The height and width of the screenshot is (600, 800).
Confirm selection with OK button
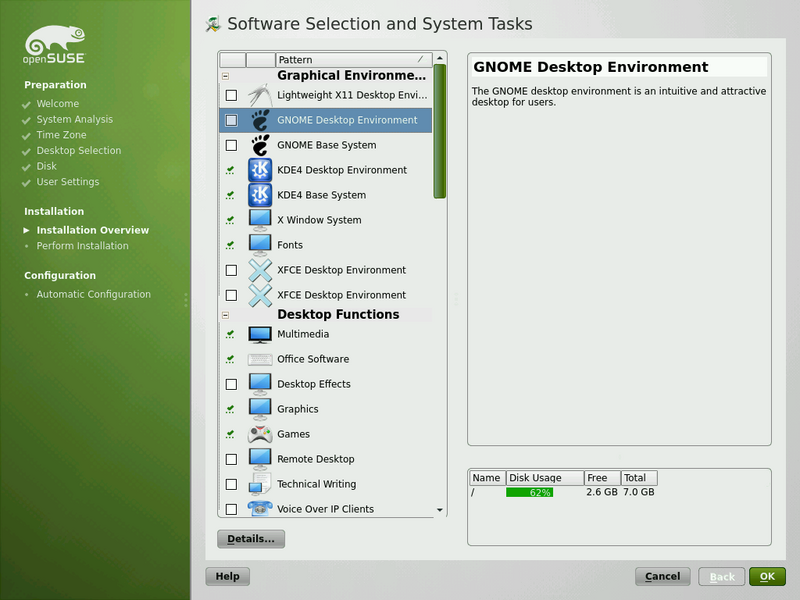pos(767,577)
